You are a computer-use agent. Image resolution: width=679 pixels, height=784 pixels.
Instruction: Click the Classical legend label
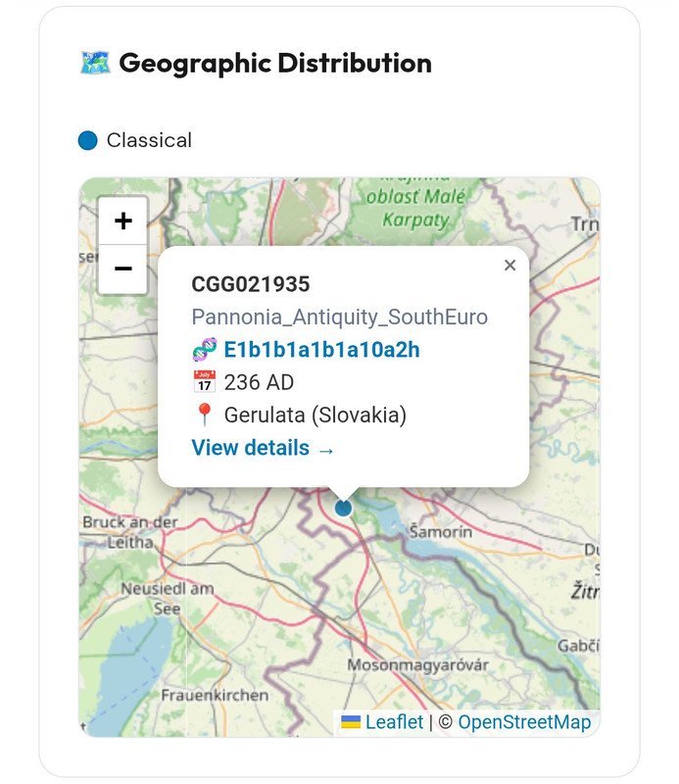149,140
